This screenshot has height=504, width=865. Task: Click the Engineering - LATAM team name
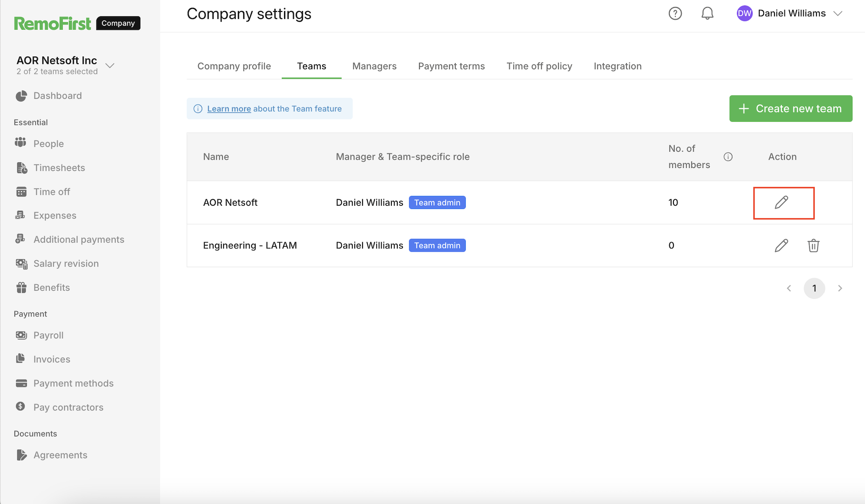250,245
